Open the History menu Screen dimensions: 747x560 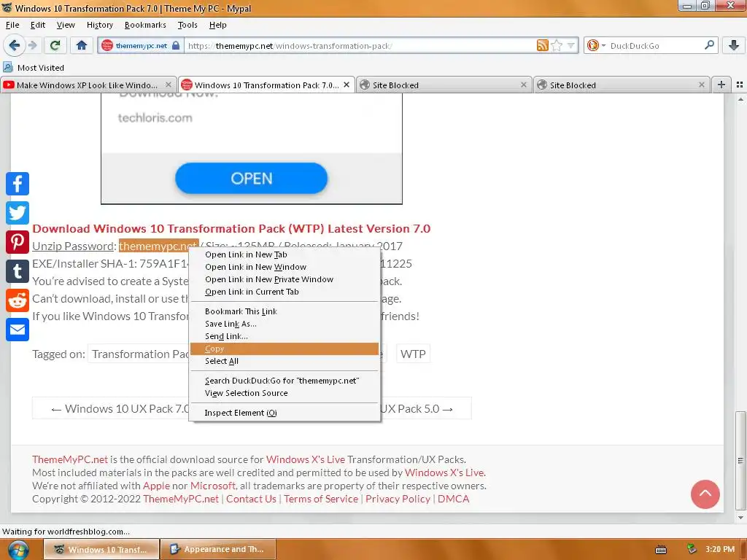pyautogui.click(x=99, y=25)
